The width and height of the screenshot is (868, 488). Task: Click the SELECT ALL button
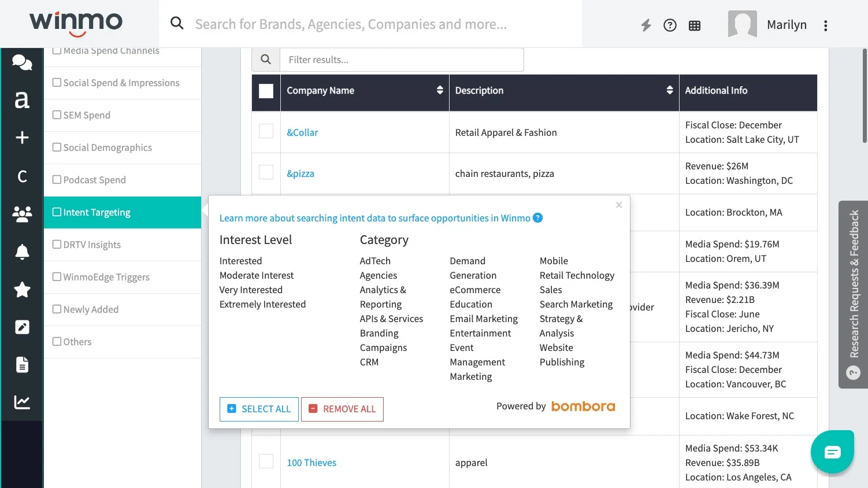[259, 409]
